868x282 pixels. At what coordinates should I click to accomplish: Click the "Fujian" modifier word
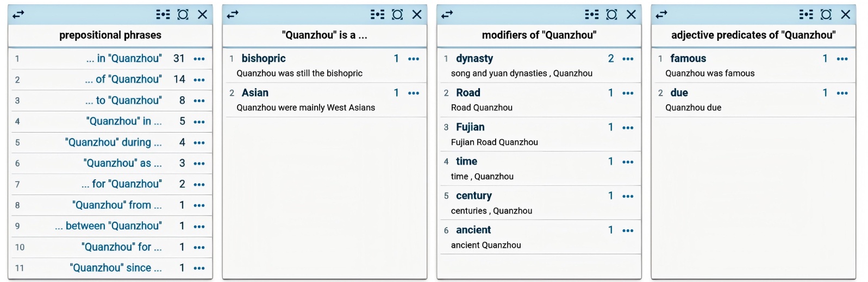coord(470,127)
